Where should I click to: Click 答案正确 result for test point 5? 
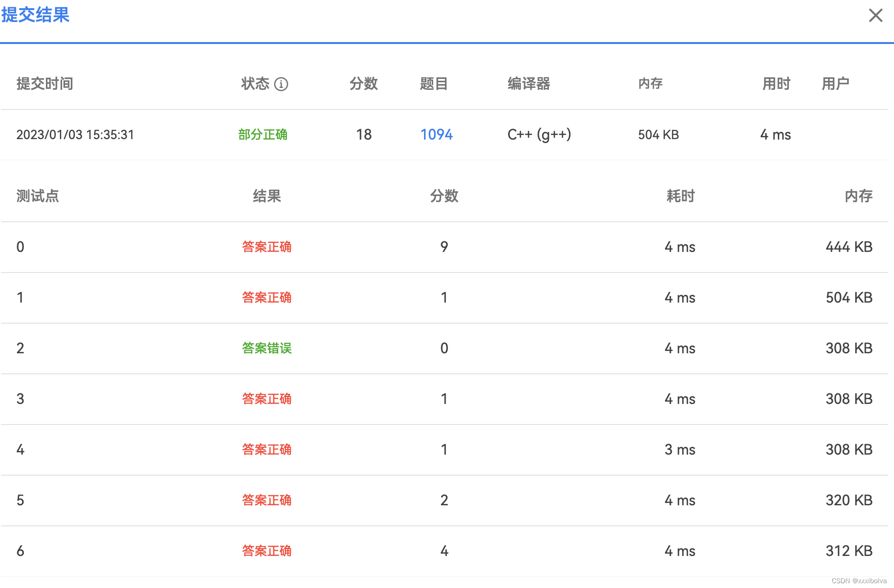266,501
